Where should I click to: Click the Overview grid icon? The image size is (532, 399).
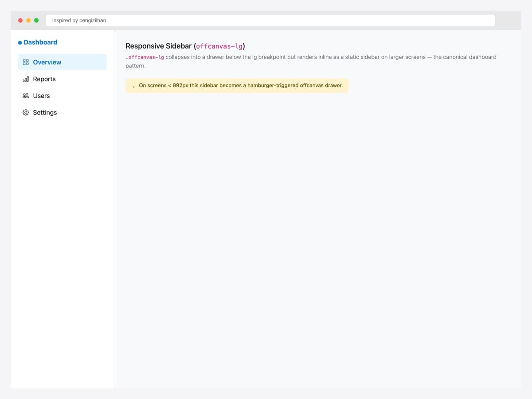pos(26,62)
